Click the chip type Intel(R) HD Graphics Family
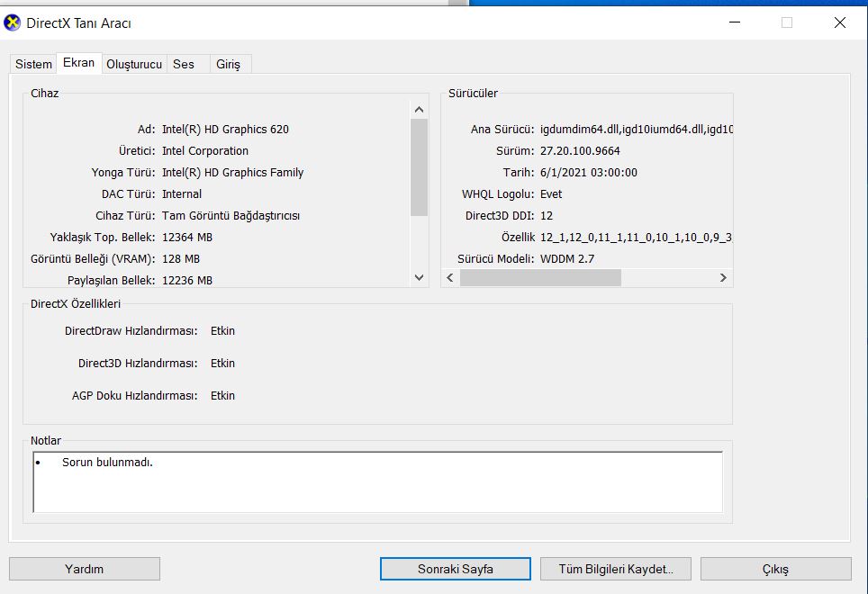 coord(232,173)
